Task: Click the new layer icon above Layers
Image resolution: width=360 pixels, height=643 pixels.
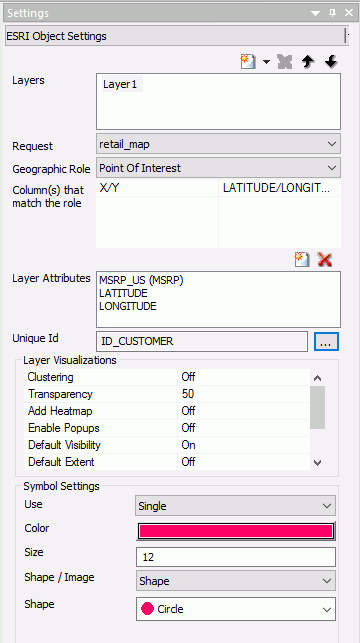Action: click(248, 62)
